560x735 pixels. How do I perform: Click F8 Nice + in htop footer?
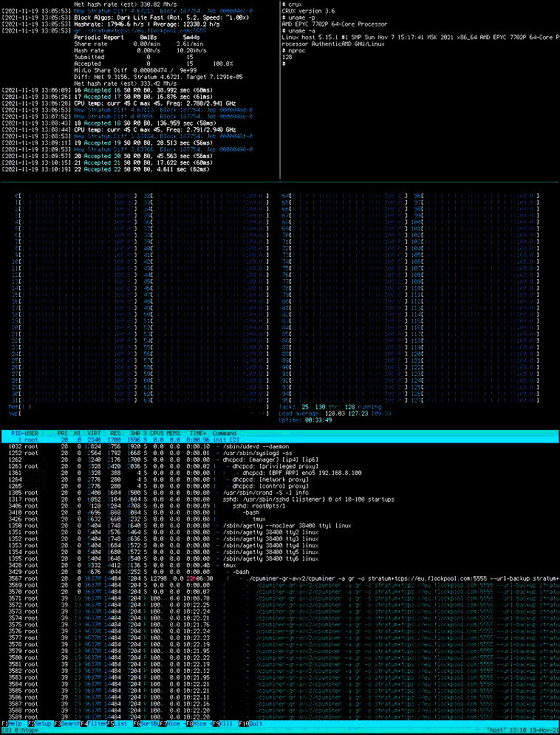[x=199, y=724]
